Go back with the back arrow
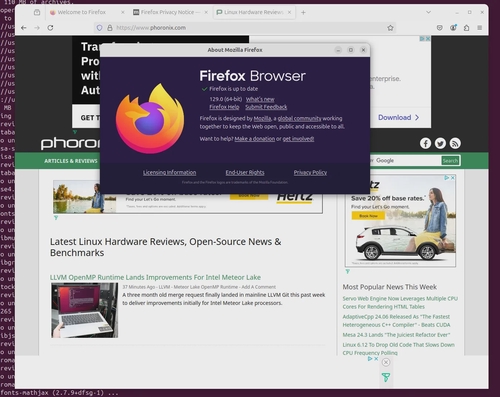The width and height of the screenshot is (500, 397). pos(23,28)
